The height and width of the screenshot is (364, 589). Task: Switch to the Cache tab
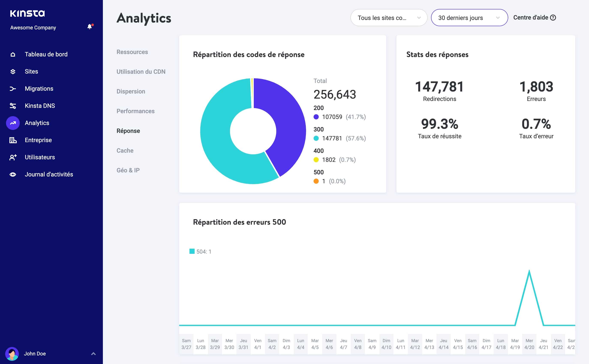pos(125,150)
